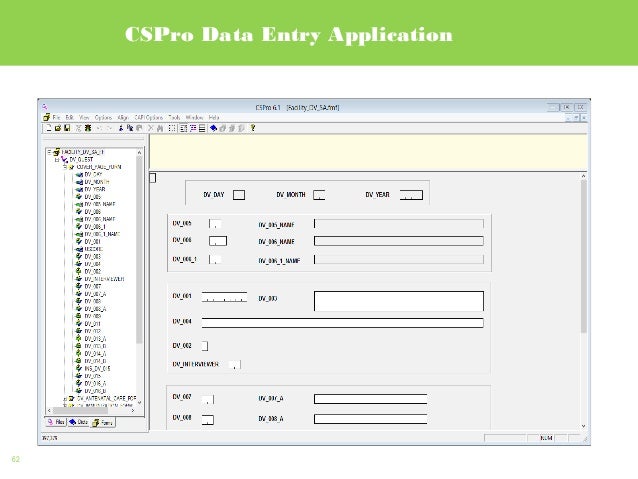The image size is (638, 479).
Task: Collapse the DV_QUEST tree node
Action: (x=57, y=160)
